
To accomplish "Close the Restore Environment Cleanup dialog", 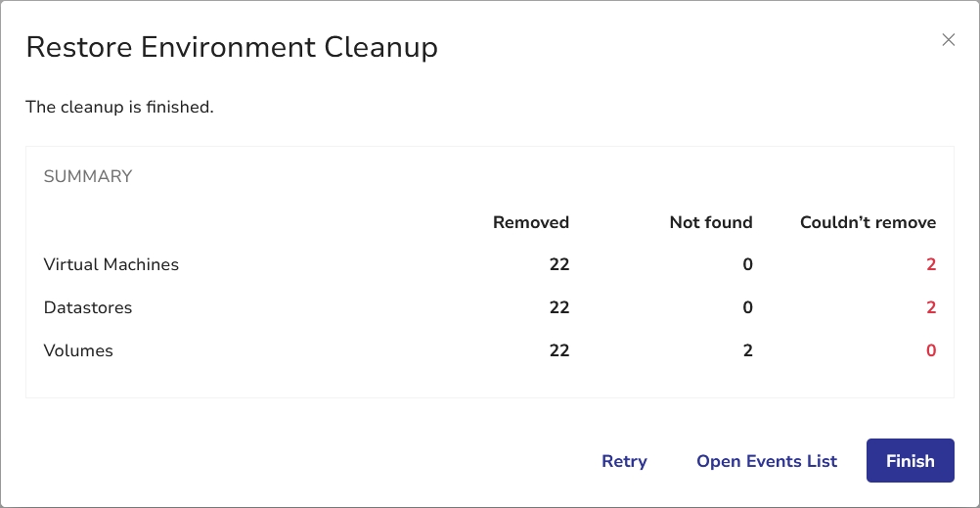I will tap(948, 40).
